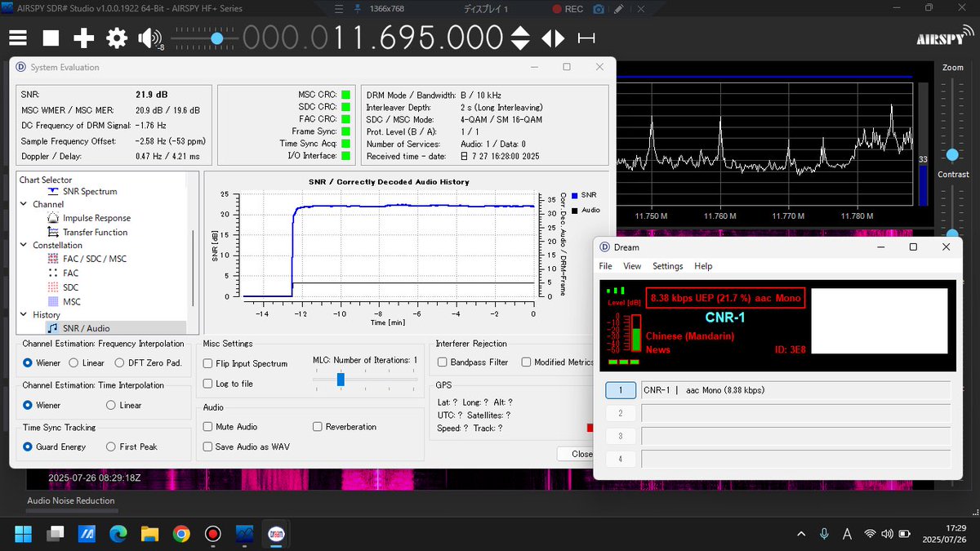
Task: Click the REC record button in title bar
Action: coord(567,9)
